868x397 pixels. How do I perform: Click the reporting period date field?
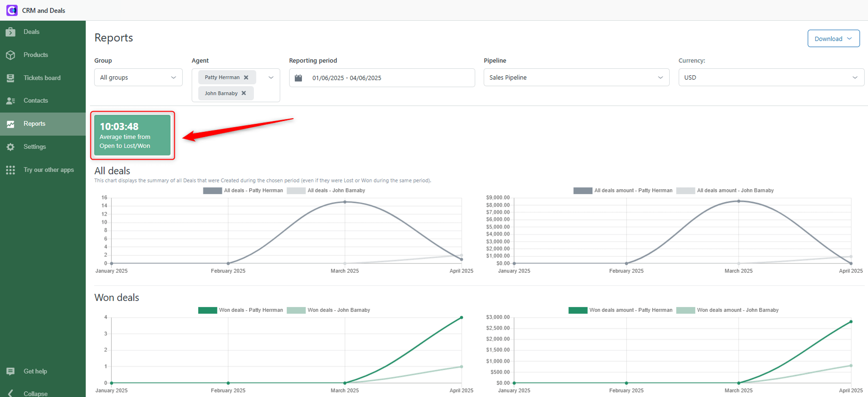point(381,78)
